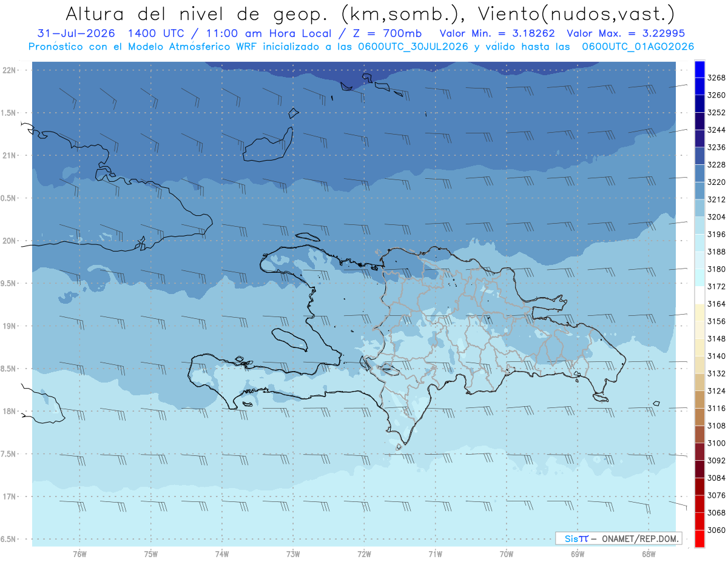Click the '70W' longitude label
Image resolution: width=728 pixels, height=562 pixels.
click(x=507, y=554)
